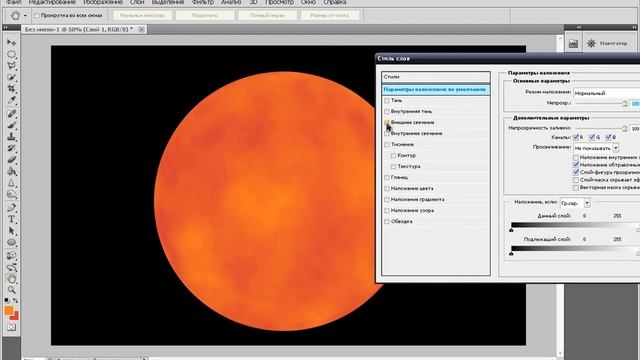Select the Crop tool
Image resolution: width=640 pixels, height=360 pixels.
[x=11, y=88]
